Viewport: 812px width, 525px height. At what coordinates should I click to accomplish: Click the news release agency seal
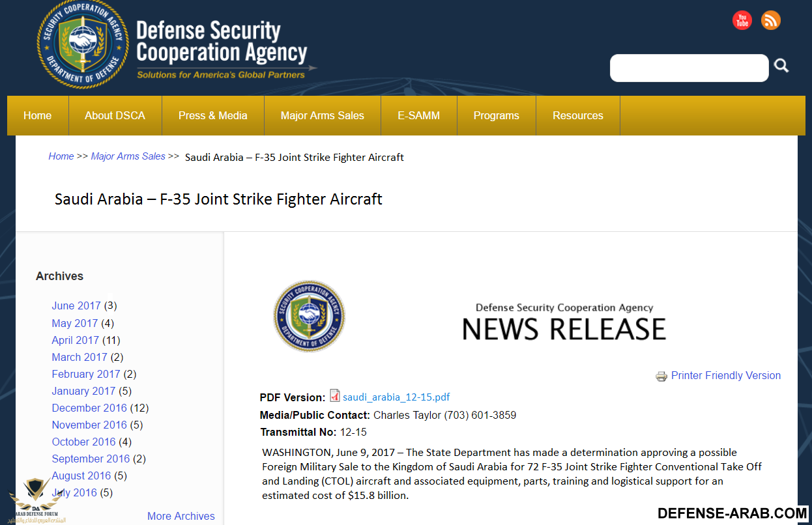(309, 316)
